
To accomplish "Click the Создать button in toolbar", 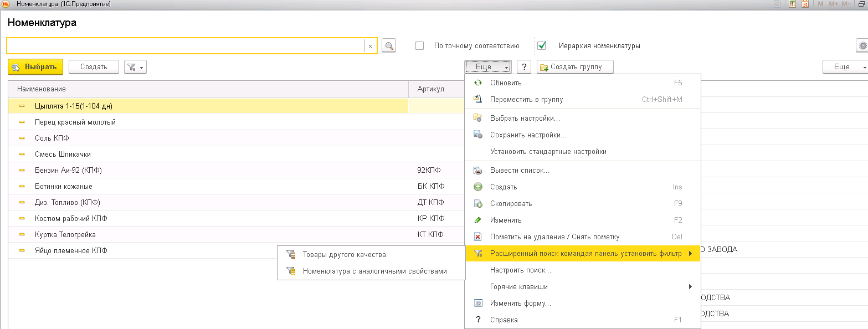I will (x=94, y=67).
